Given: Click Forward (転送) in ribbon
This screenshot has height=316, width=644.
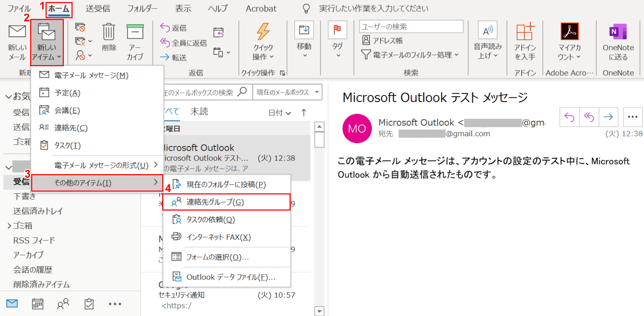Looking at the screenshot, I should [x=174, y=57].
